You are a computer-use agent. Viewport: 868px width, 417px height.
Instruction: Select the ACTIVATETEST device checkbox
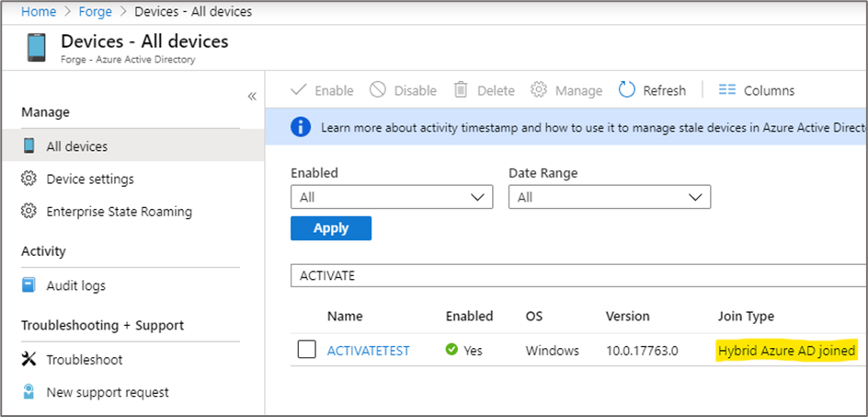307,350
